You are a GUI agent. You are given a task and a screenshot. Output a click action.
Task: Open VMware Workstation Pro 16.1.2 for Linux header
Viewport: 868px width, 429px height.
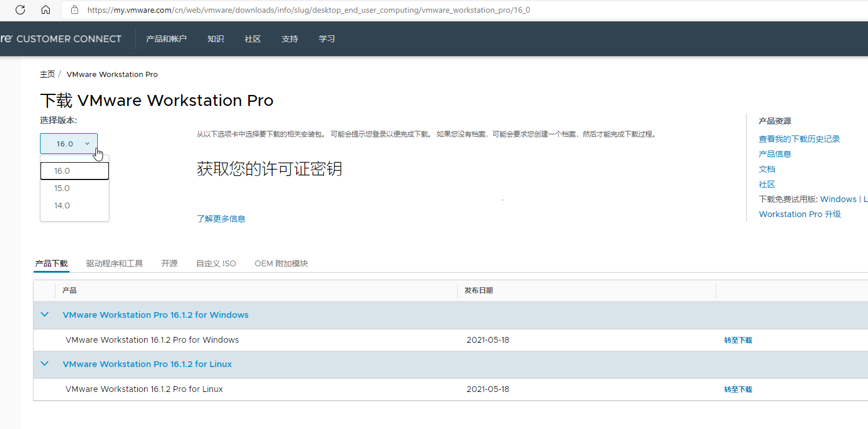click(x=147, y=364)
